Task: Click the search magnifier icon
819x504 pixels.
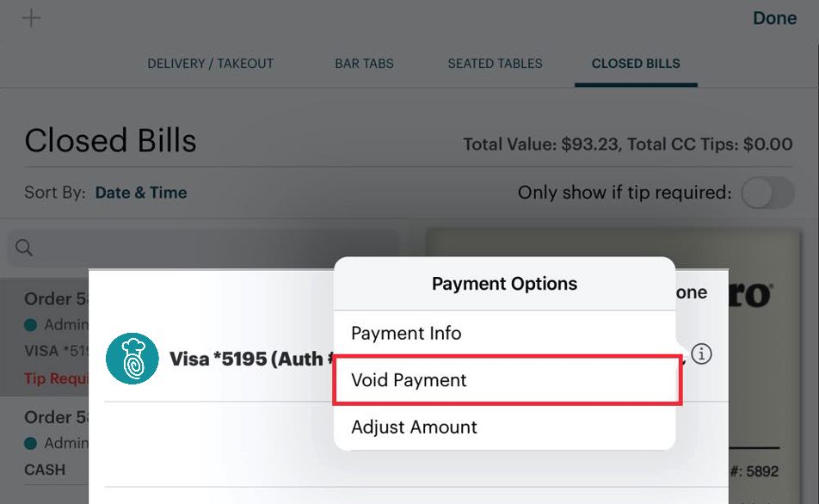Action: tap(23, 248)
